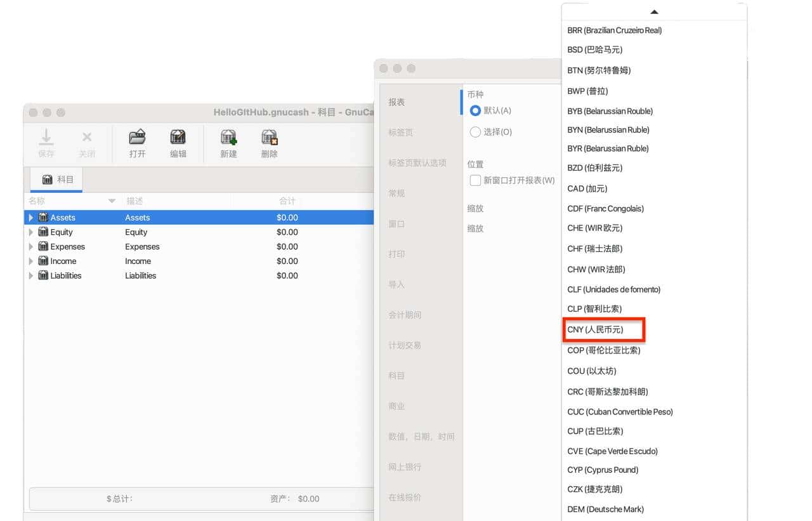Select the default currency radio button
Viewport: 812px width, 521px height.
pyautogui.click(x=475, y=110)
